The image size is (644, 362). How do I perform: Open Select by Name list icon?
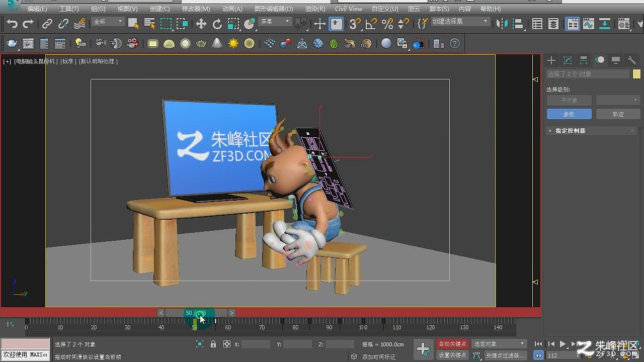[x=149, y=24]
